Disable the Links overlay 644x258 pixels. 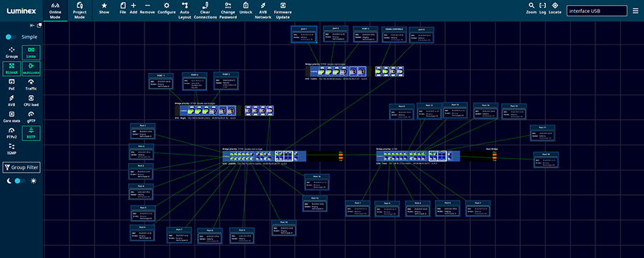pos(31,52)
